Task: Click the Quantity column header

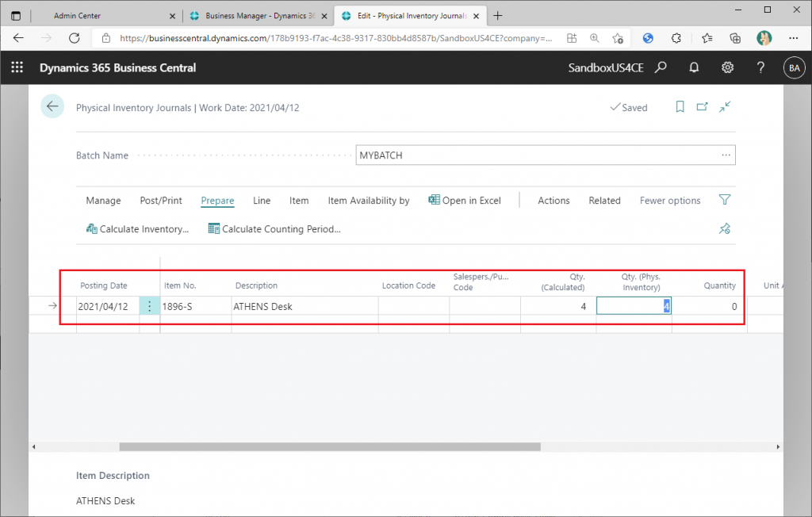Action: click(719, 285)
